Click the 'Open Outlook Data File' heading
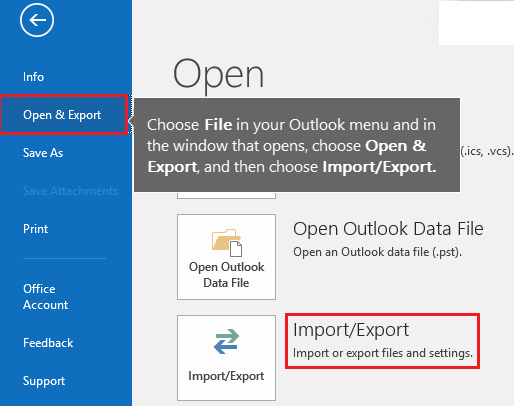This screenshot has height=406, width=514. point(388,229)
